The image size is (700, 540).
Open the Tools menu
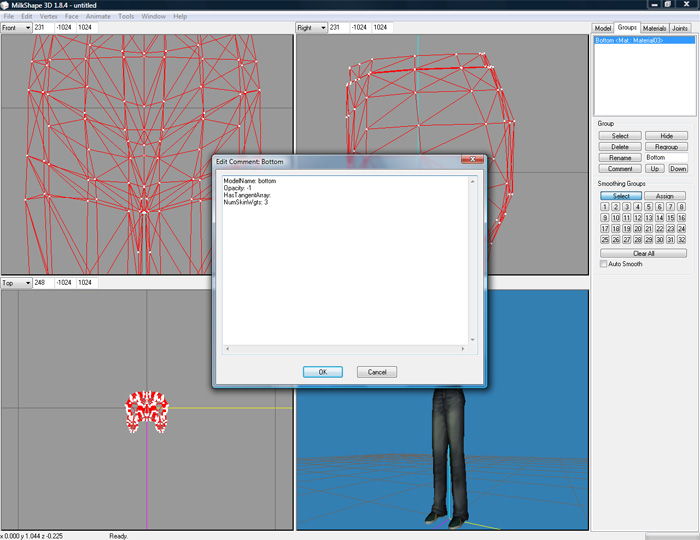[126, 17]
